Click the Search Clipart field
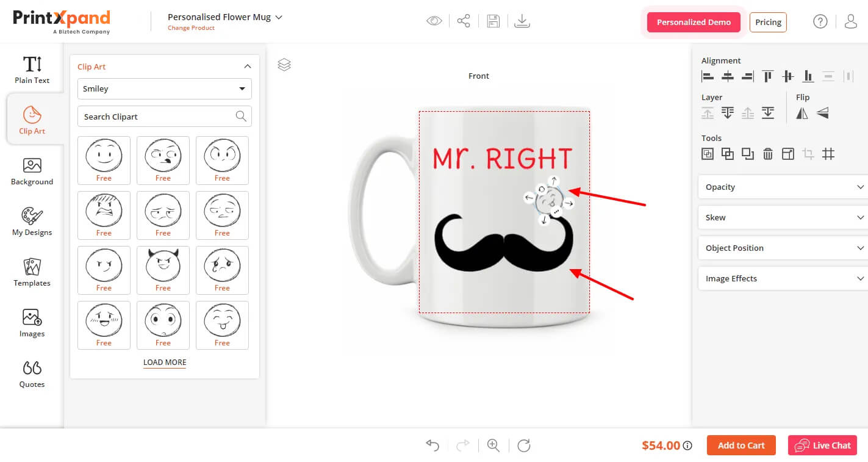Image resolution: width=868 pixels, height=462 pixels. (157, 117)
